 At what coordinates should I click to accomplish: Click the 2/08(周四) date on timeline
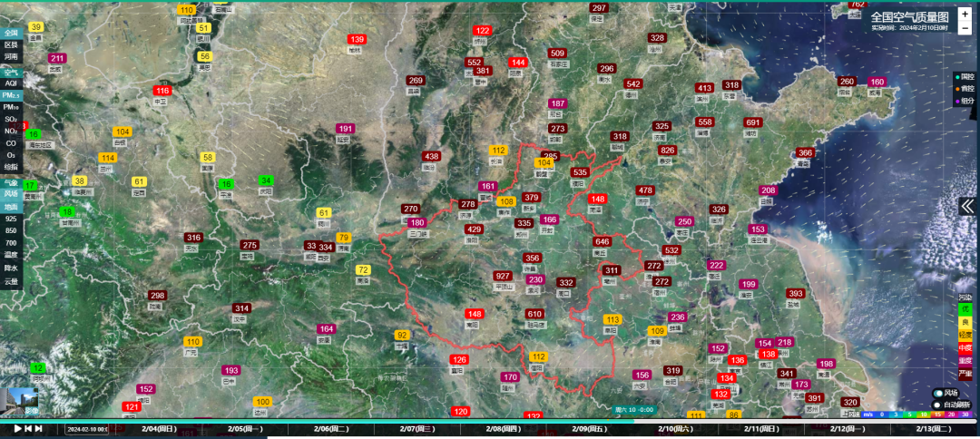coord(507,428)
